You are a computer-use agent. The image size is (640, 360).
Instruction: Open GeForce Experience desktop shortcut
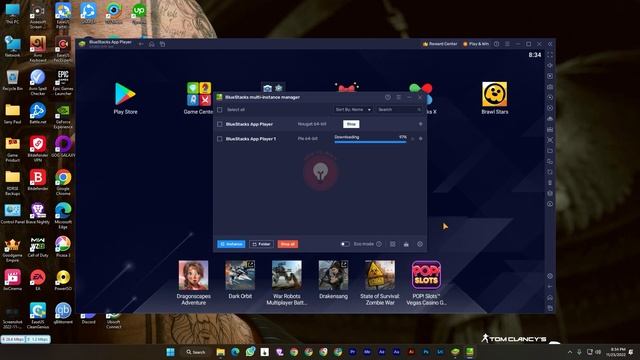[63, 116]
